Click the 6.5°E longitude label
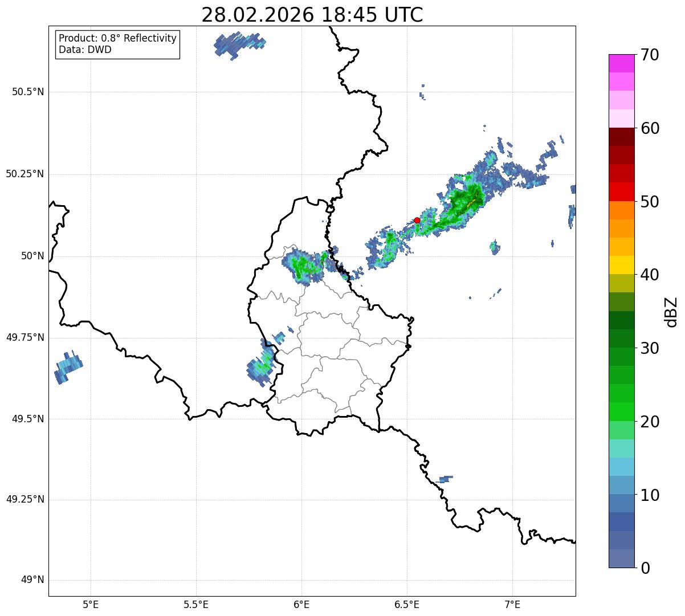Screen dimensions: 685x616 tap(407, 604)
